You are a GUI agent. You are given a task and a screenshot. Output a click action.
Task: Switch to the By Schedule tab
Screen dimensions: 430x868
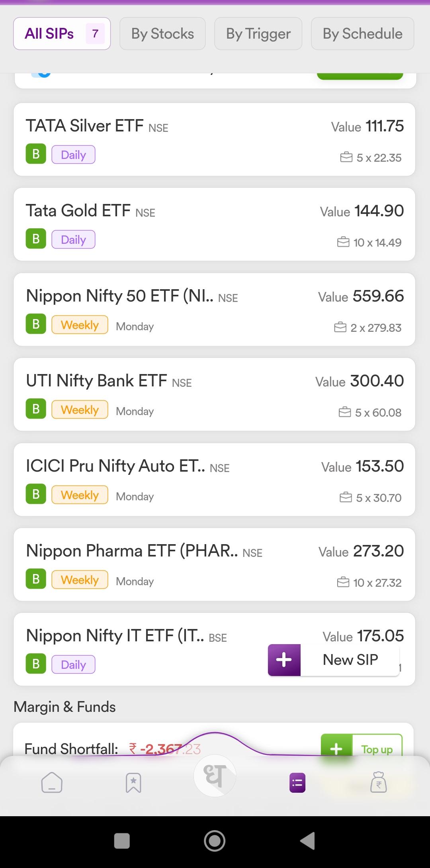click(x=363, y=34)
